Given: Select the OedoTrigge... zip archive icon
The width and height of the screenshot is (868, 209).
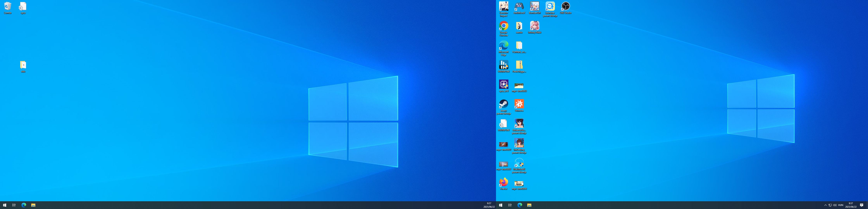Looking at the screenshot, I should pos(519,67).
